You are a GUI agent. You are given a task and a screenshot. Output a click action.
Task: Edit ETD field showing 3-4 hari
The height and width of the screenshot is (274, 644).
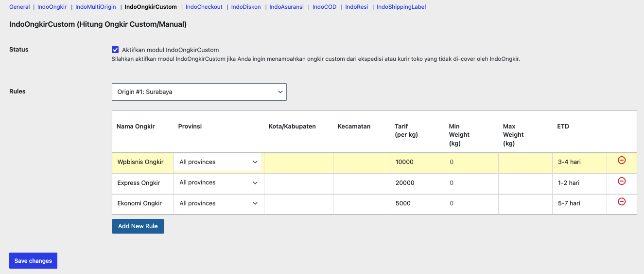pyautogui.click(x=579, y=162)
